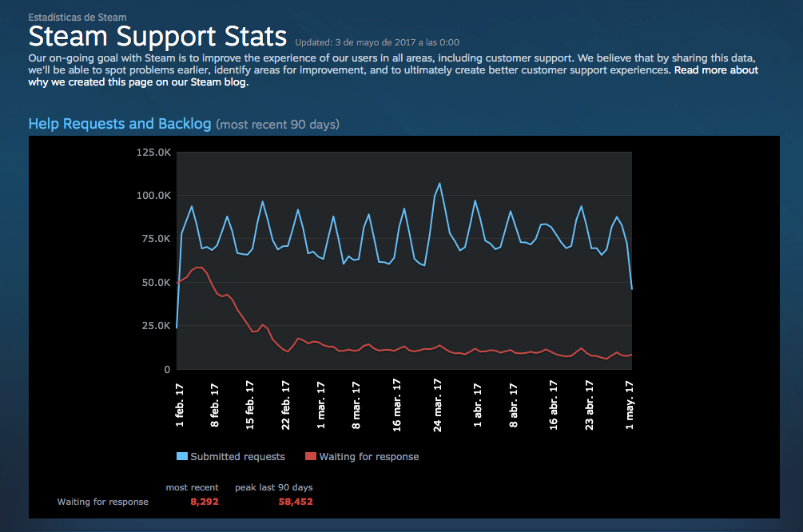
Task: Click the '16 mar. 17' x-axis label
Action: click(x=397, y=404)
